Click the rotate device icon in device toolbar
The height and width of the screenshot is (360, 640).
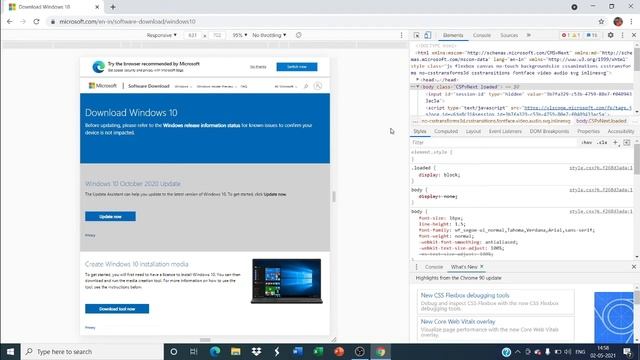[299, 35]
